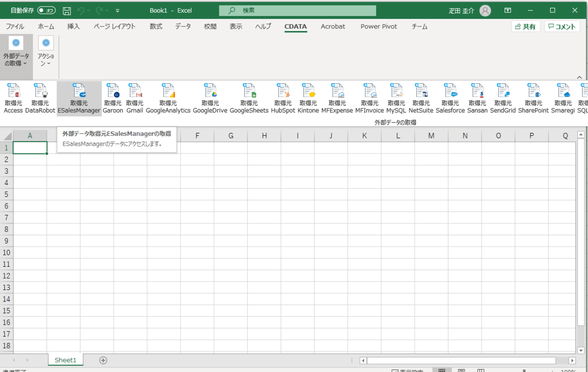
Task: Click the コメント button
Action: (x=562, y=26)
